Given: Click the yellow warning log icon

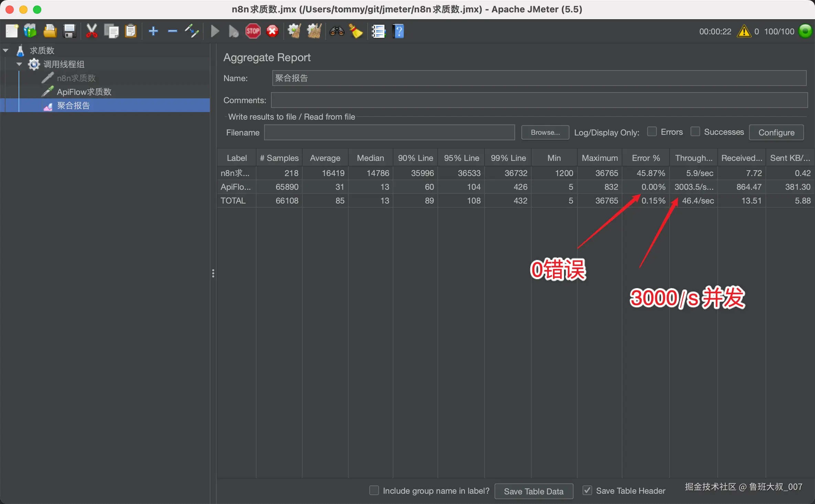Looking at the screenshot, I should coord(744,31).
